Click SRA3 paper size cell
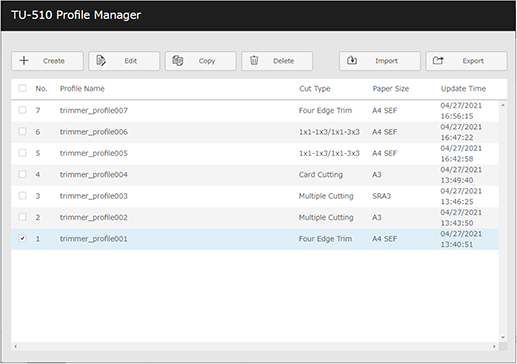Screen dimensions: 517x364 381,196
